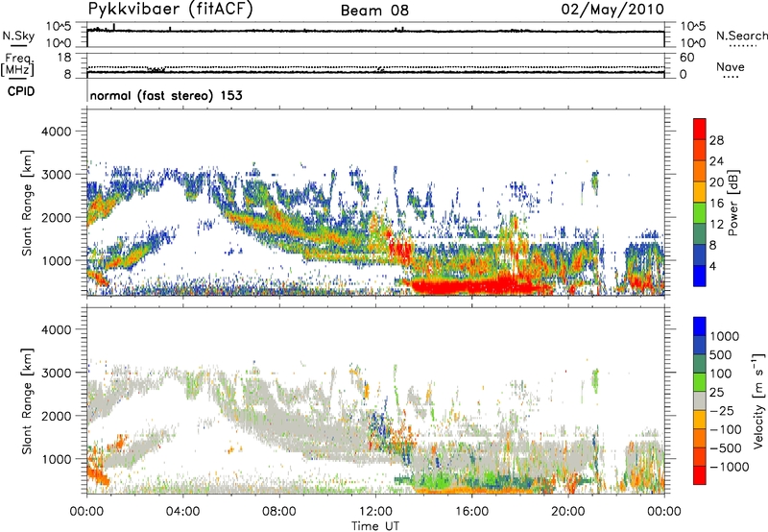Click the 'Time UT' axis title
The width and height of the screenshot is (768, 532).
pos(375,526)
